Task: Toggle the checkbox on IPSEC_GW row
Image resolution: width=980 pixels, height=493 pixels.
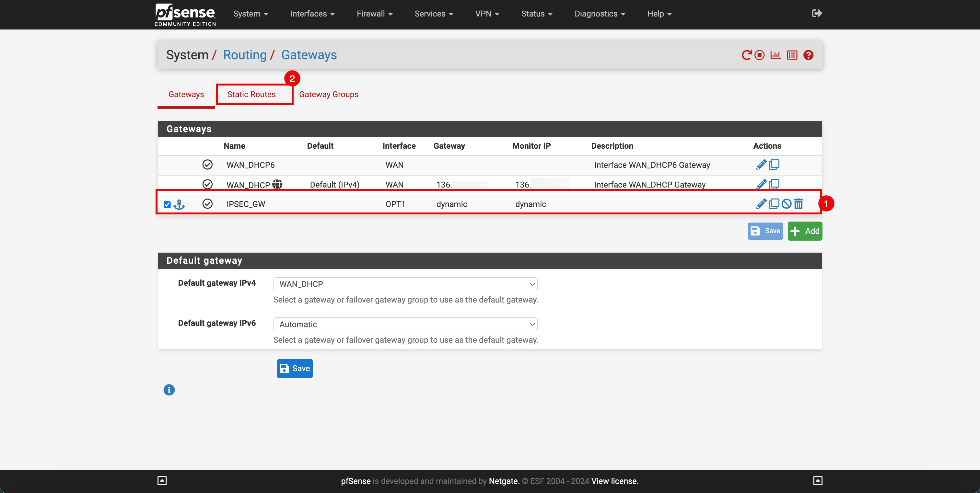Action: point(167,204)
